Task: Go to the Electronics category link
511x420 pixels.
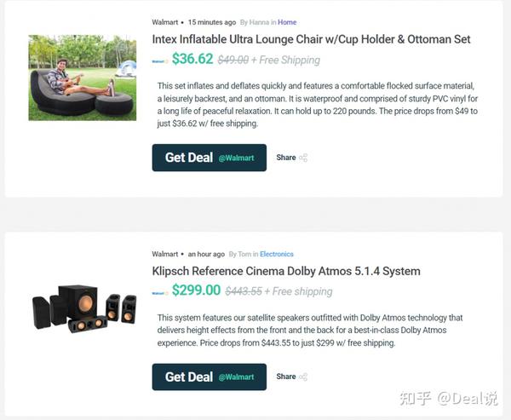Action: [277, 254]
